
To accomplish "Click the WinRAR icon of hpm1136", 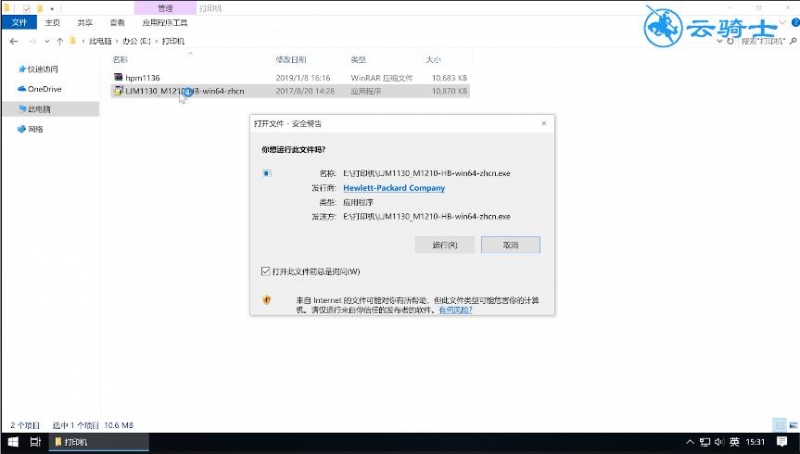I will coord(118,78).
